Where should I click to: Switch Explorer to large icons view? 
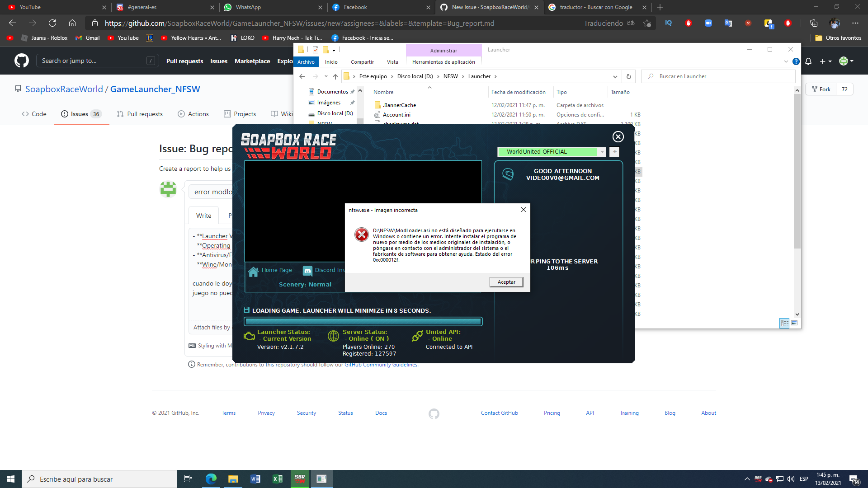click(794, 323)
